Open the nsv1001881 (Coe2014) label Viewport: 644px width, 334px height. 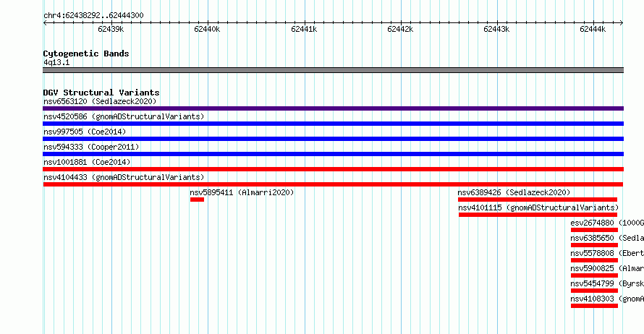click(x=87, y=162)
